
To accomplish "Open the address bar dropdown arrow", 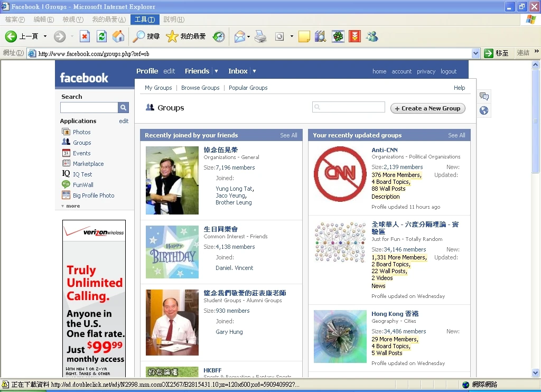I will pos(476,53).
